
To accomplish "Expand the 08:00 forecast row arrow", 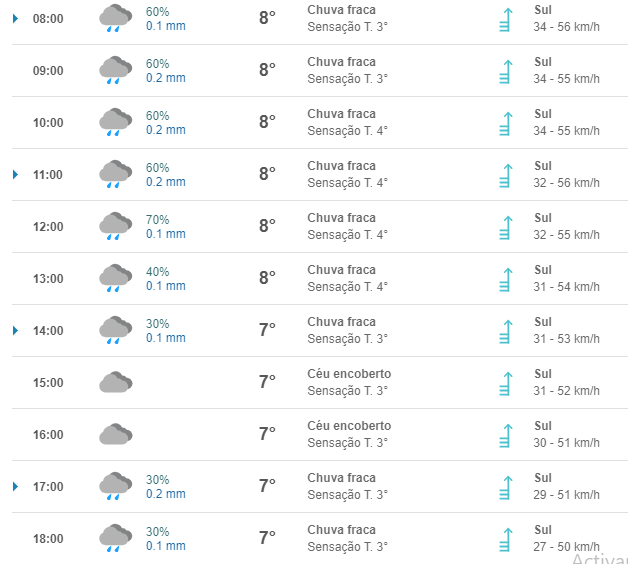I will tap(15, 18).
